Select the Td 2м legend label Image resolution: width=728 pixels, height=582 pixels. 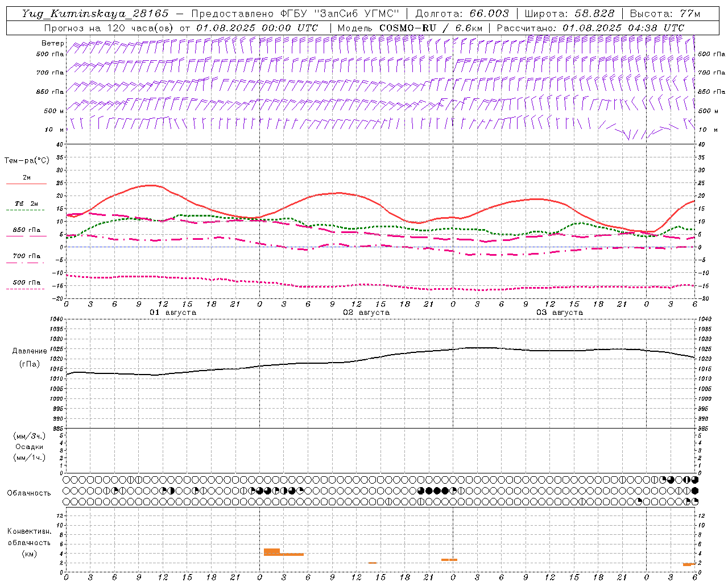(x=27, y=203)
